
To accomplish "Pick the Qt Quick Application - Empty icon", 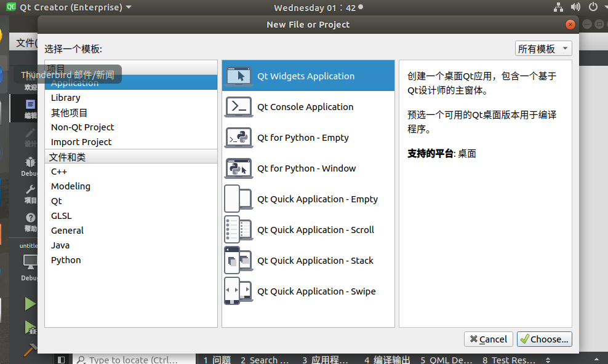I will coord(239,199).
